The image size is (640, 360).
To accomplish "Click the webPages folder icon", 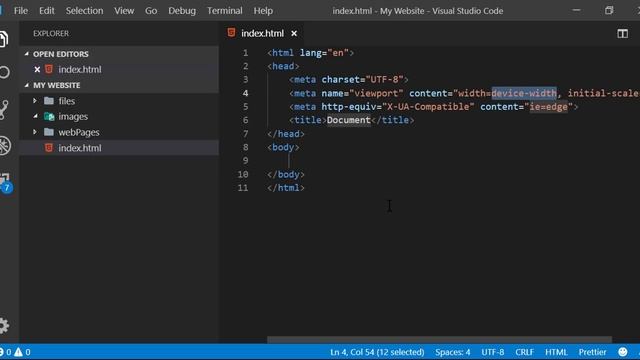I will pos(49,132).
